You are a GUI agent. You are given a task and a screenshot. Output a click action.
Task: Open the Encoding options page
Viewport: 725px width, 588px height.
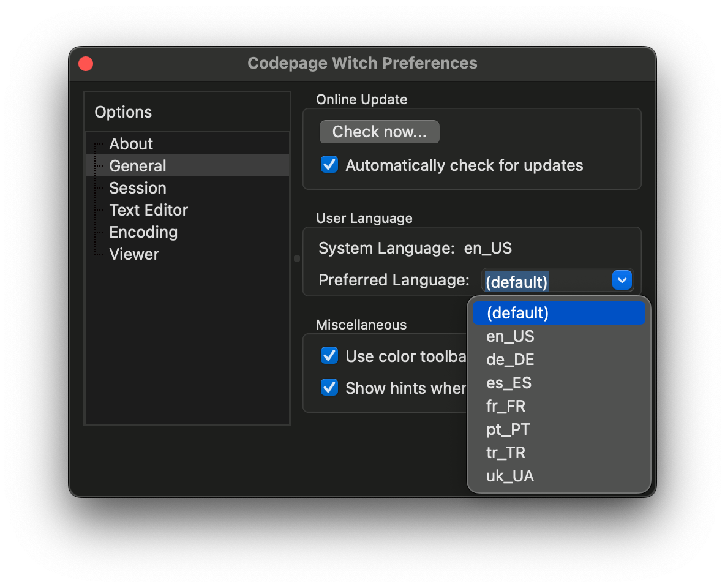tap(143, 232)
